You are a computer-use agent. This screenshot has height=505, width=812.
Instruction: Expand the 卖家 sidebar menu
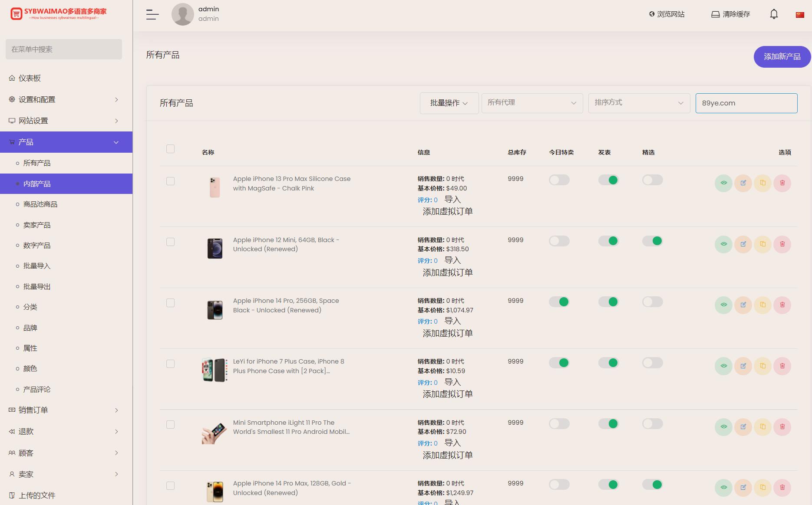(x=66, y=474)
